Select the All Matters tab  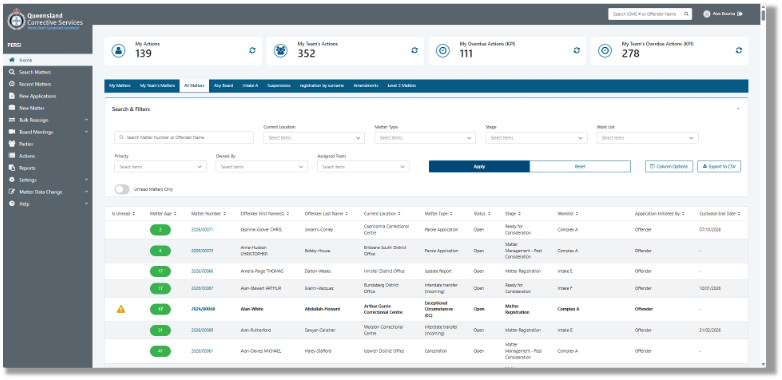[x=195, y=86]
